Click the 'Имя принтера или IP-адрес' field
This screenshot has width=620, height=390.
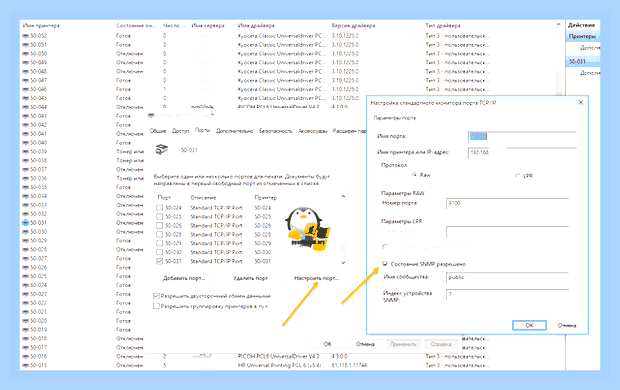point(522,153)
